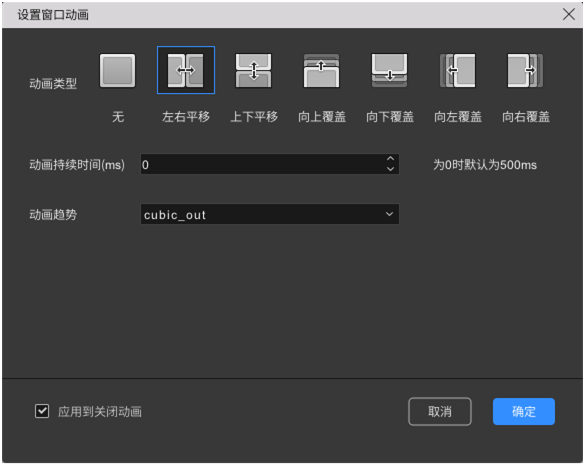Click the 应用到关闭动画 label text
The width and height of the screenshot is (587, 468).
point(100,412)
